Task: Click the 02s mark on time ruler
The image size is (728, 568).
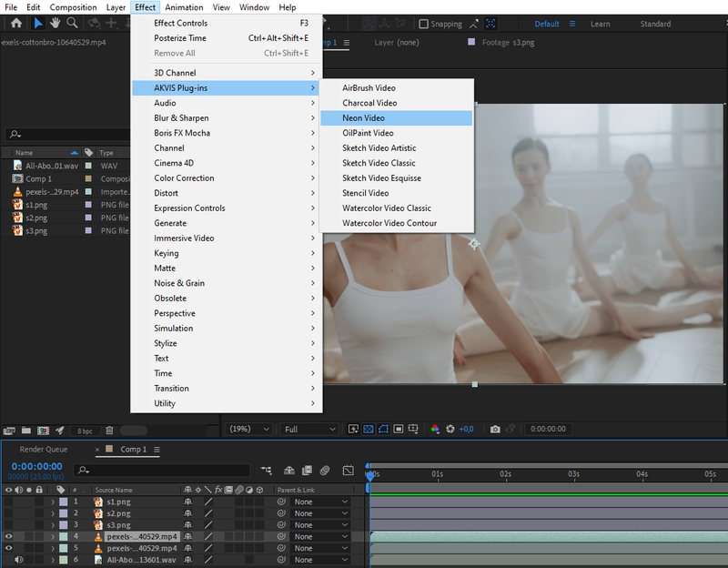Action: click(506, 474)
